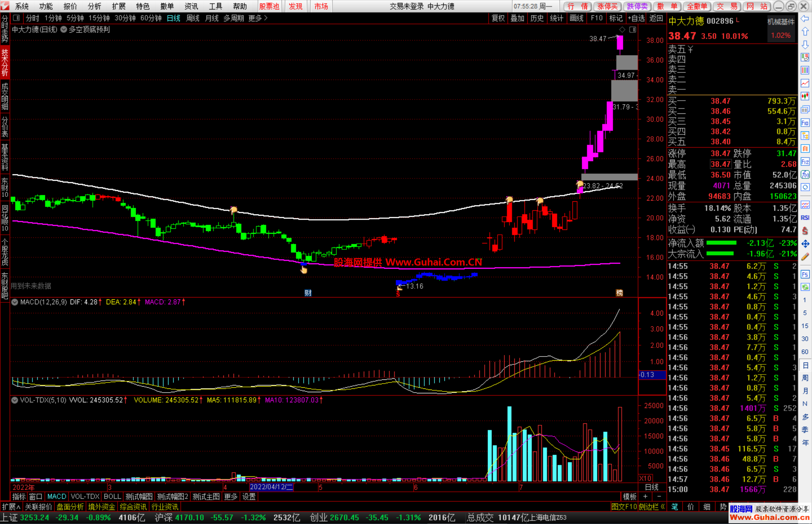Open the 资讯 menu
This screenshot has width=812, height=524.
point(191,6)
